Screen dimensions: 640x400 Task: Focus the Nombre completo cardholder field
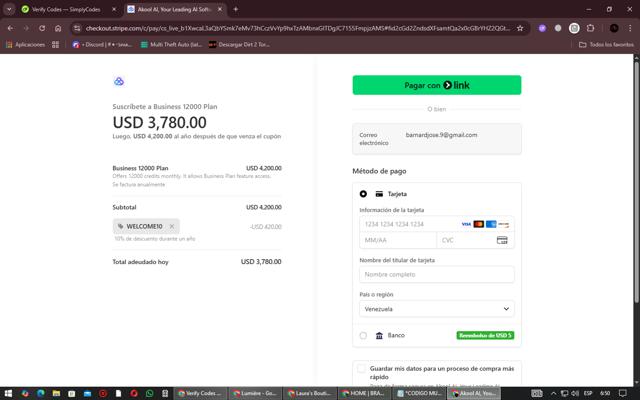[437, 274]
